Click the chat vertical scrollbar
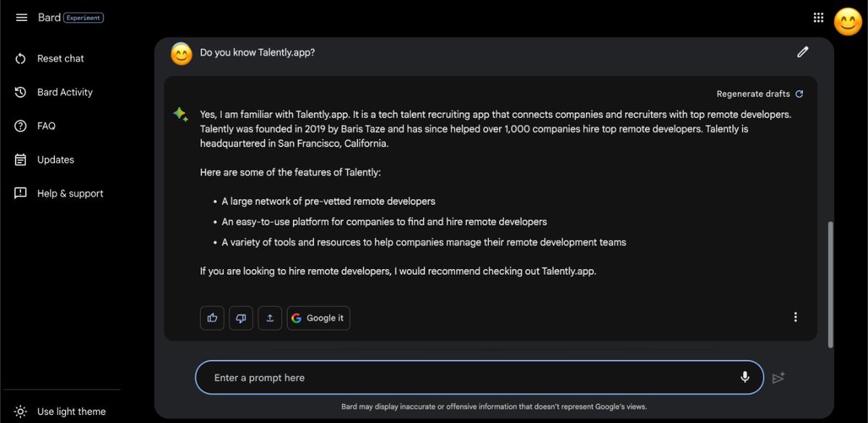Screen dimensions: 868x423 click(830, 285)
